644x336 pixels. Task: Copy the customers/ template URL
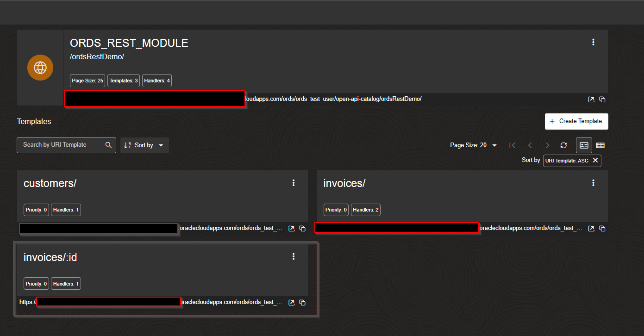click(x=302, y=228)
